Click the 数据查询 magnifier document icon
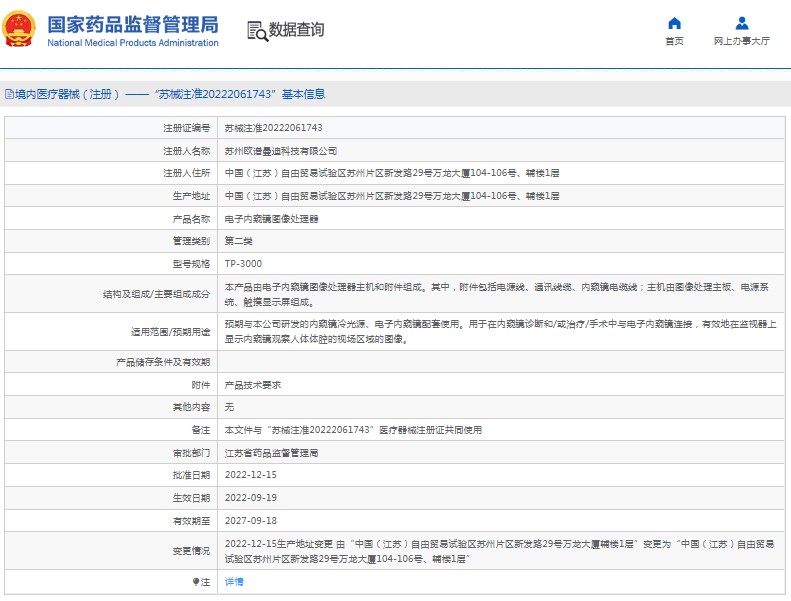The image size is (791, 601). tap(257, 31)
